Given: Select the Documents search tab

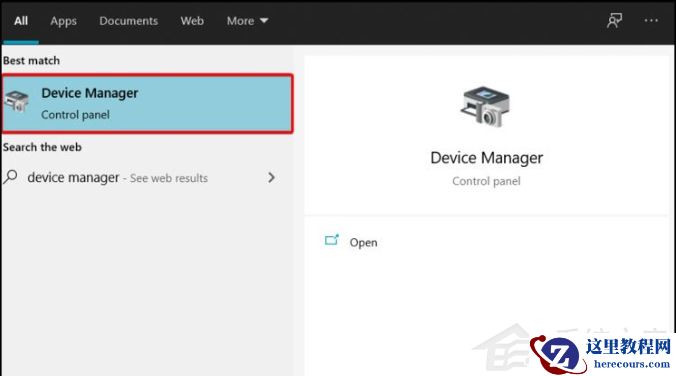Looking at the screenshot, I should pos(128,21).
